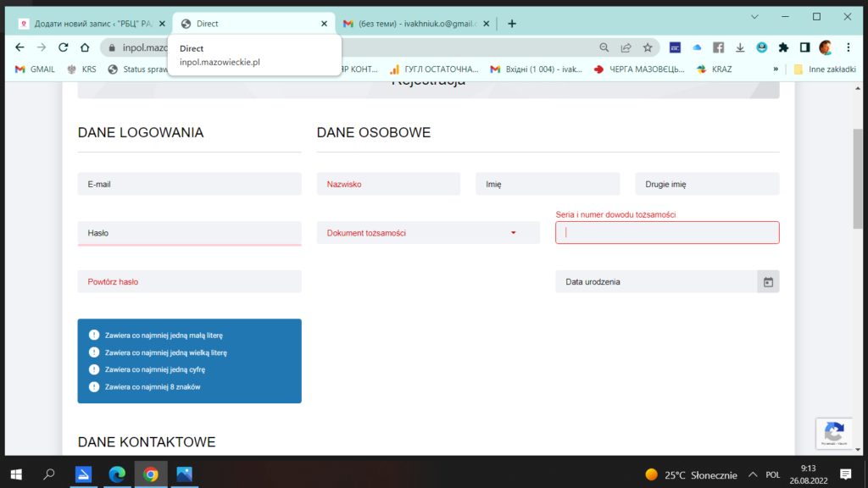Select the Direct browser tab
This screenshot has width=868, height=488.
(x=254, y=24)
